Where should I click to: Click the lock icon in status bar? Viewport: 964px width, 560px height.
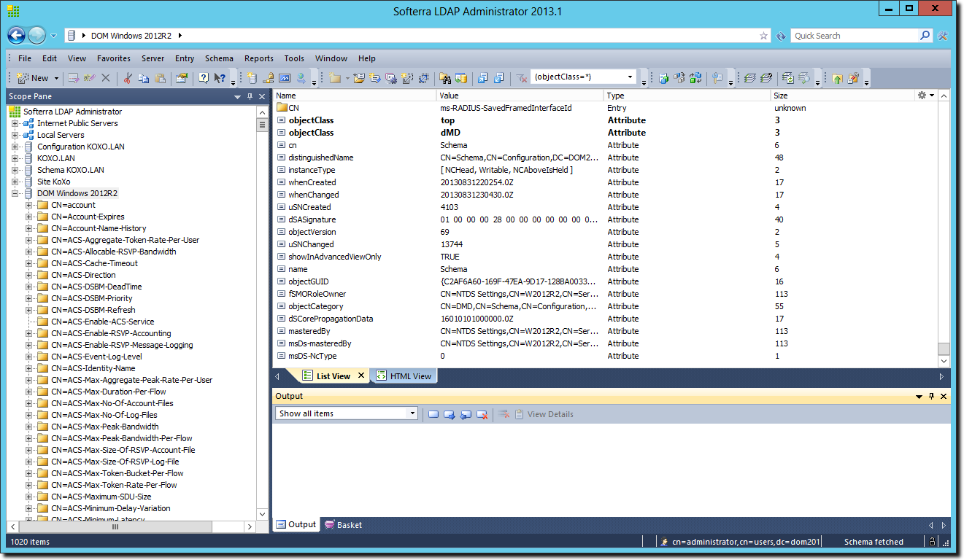932,542
